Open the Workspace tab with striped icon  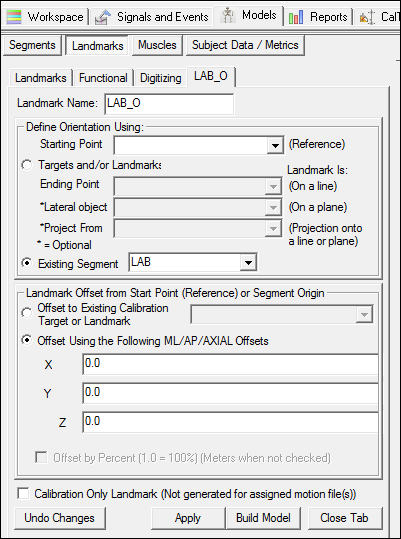45,17
